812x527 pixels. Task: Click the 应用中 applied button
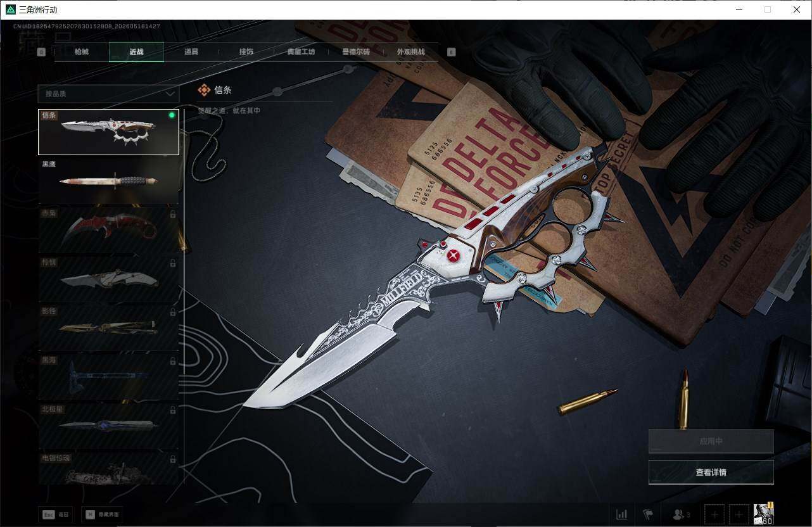[x=711, y=441]
